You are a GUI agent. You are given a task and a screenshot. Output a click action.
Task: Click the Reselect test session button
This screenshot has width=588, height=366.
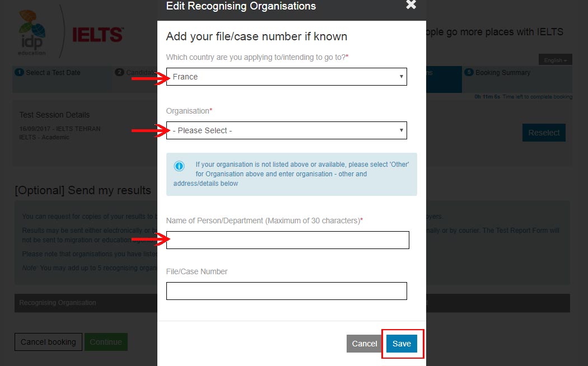[544, 133]
